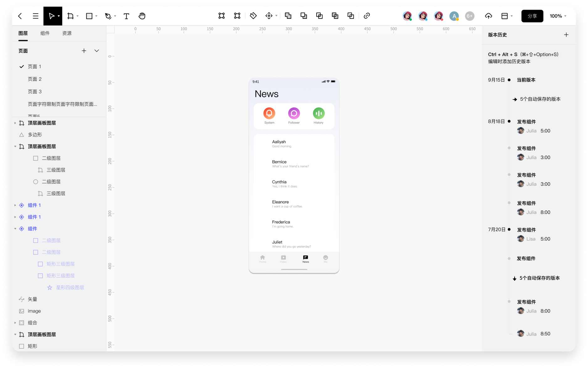Switch to the 资源 tab
The image size is (588, 369).
67,33
